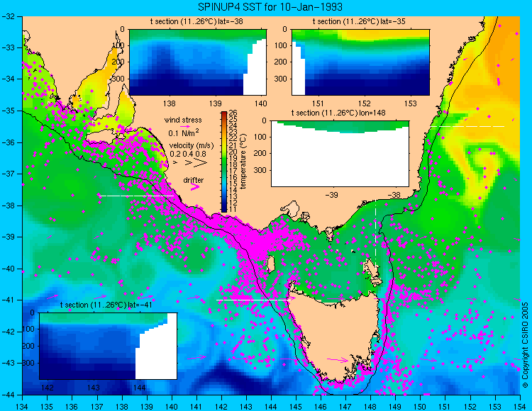Click the '143' axis label in lat=-41 inset
Viewport: 532px width, 411px height.
click(94, 388)
